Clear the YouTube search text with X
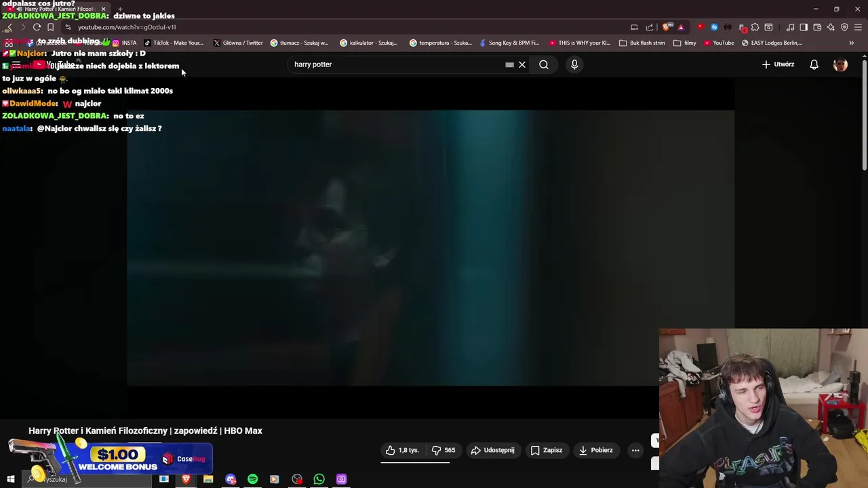The height and width of the screenshot is (488, 868). coord(522,64)
